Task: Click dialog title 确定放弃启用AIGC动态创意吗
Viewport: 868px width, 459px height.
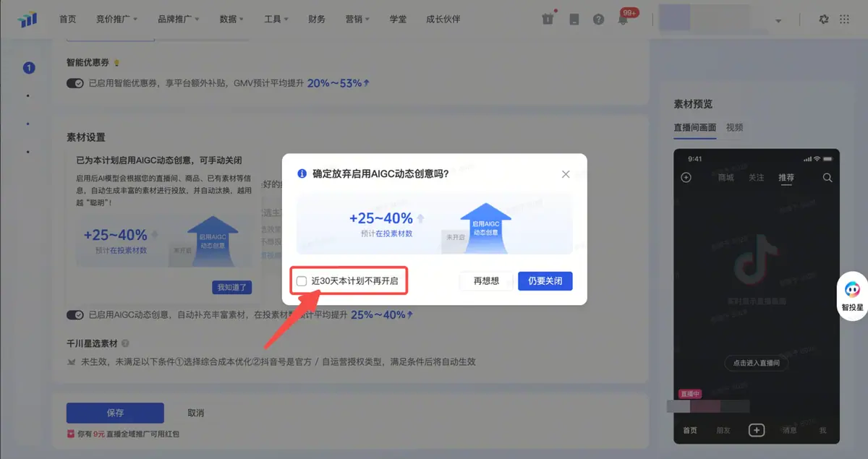Action: coord(380,174)
